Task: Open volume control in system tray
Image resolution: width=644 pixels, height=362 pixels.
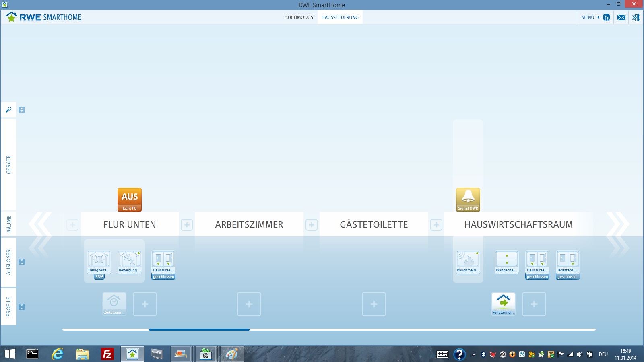Action: click(x=580, y=354)
